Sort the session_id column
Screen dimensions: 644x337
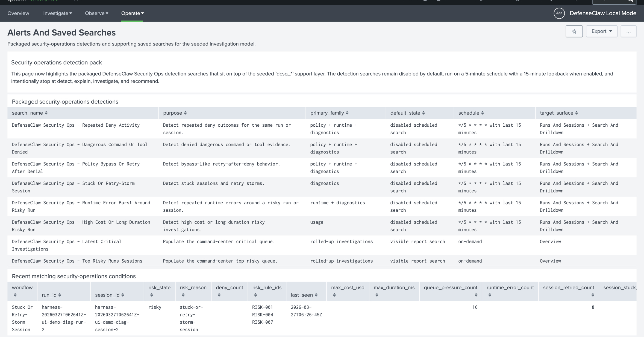123,295
